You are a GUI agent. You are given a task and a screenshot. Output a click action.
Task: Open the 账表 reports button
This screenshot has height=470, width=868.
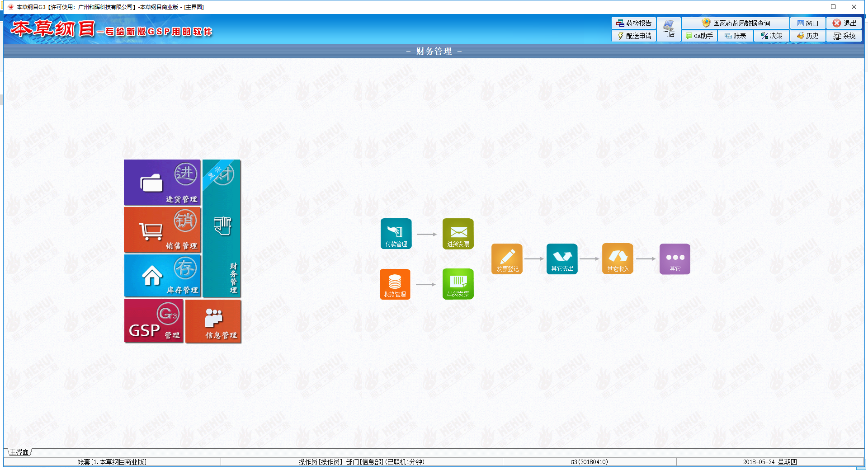click(x=736, y=36)
